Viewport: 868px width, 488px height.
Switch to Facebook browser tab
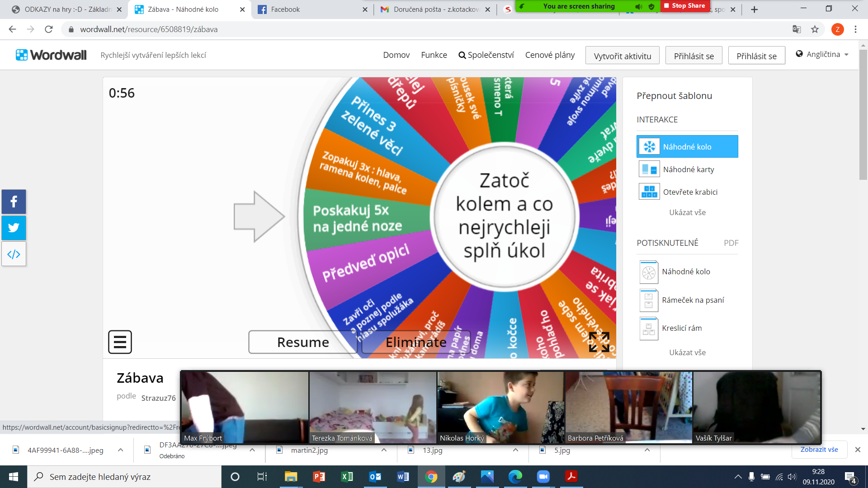pos(312,9)
